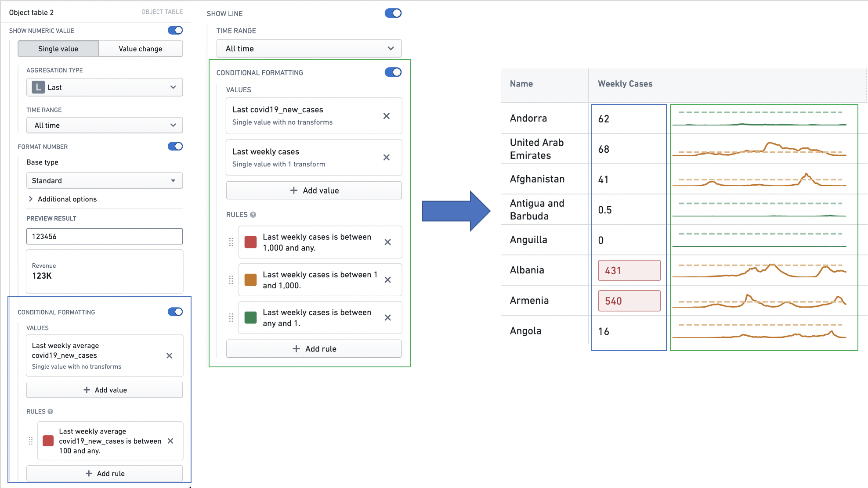Click Add rule in left panel
This screenshot has height=488, width=868.
click(105, 474)
